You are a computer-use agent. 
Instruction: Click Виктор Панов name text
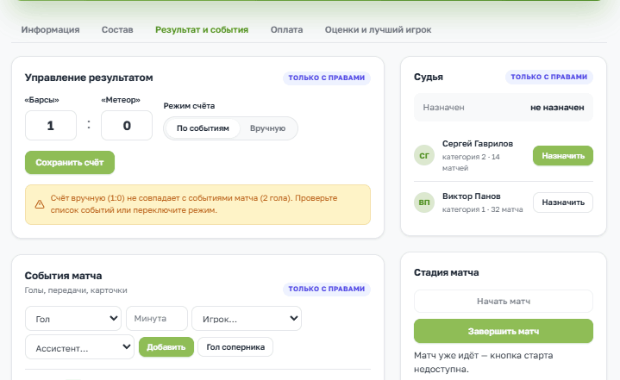(471, 196)
